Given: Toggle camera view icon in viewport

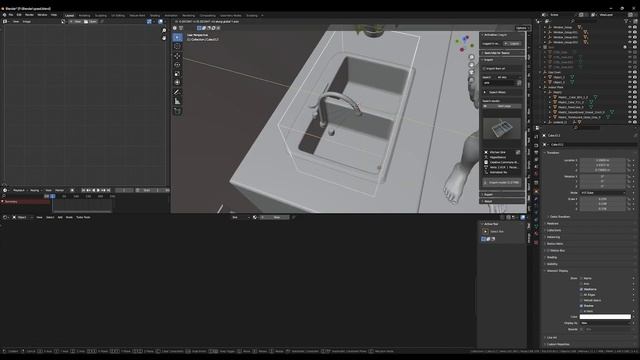Looking at the screenshot, I should pos(471,72).
